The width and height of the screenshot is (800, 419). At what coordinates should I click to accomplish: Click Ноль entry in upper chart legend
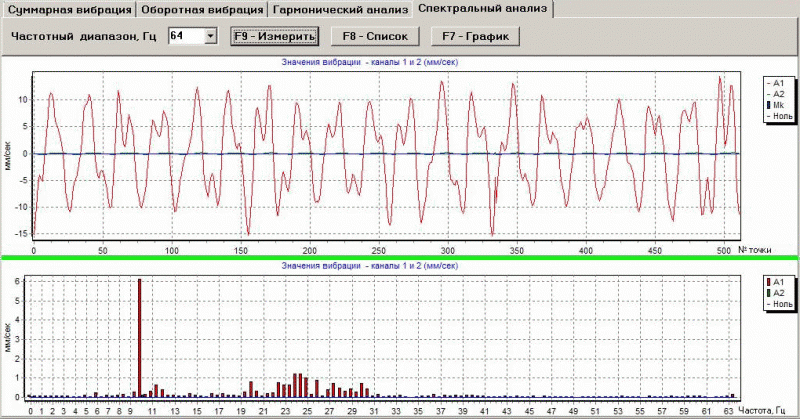(x=780, y=116)
